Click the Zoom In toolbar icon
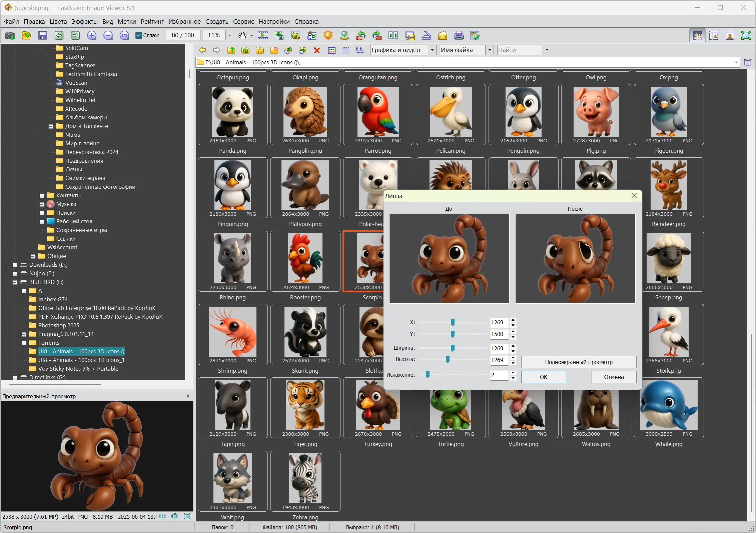This screenshot has height=533, width=756. click(92, 35)
